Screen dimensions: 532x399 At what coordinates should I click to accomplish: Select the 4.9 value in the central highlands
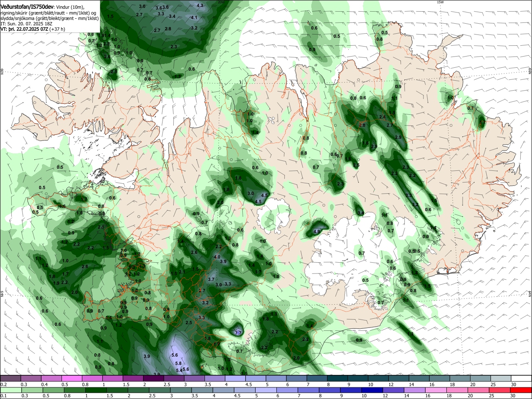click(317, 232)
